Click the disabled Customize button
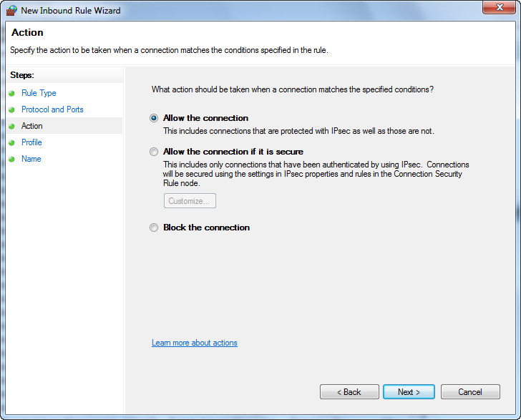 coord(190,200)
